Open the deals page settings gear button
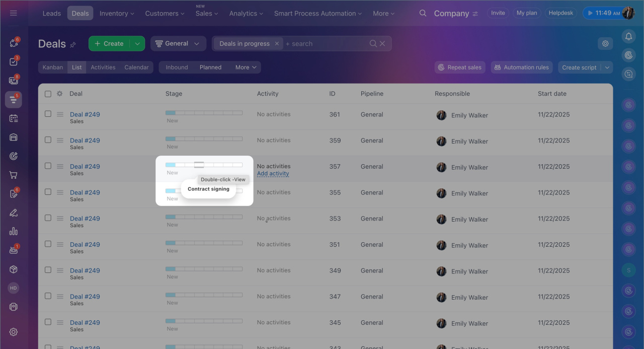Screen dimensions: 644x349 tap(605, 44)
